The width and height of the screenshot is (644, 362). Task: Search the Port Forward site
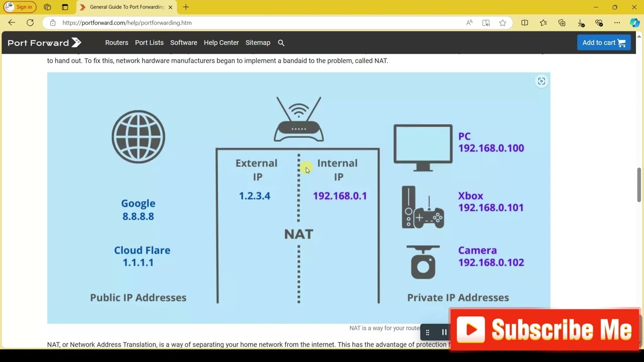(281, 43)
